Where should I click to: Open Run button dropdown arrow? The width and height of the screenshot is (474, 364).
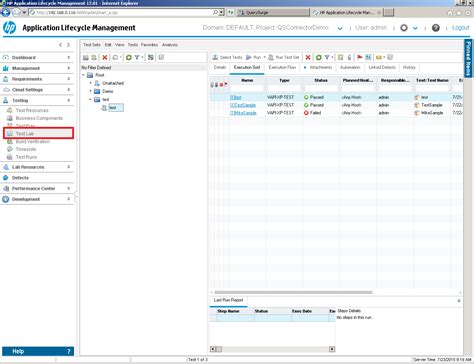(264, 57)
